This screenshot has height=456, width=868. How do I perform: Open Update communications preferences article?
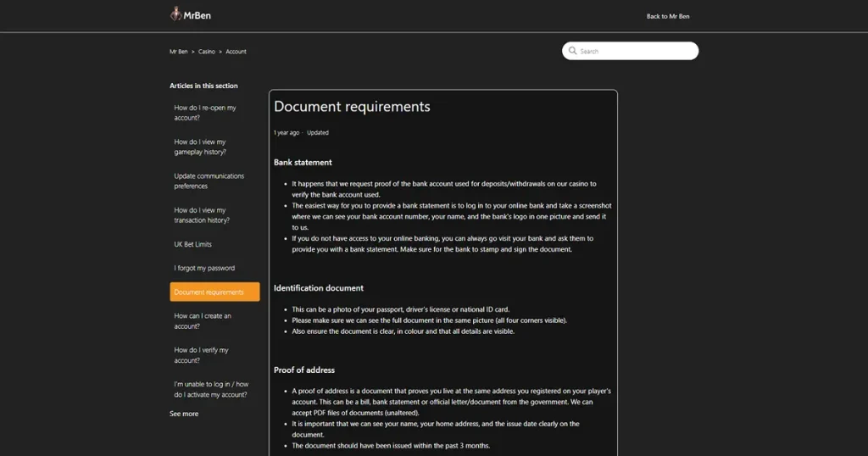209,181
